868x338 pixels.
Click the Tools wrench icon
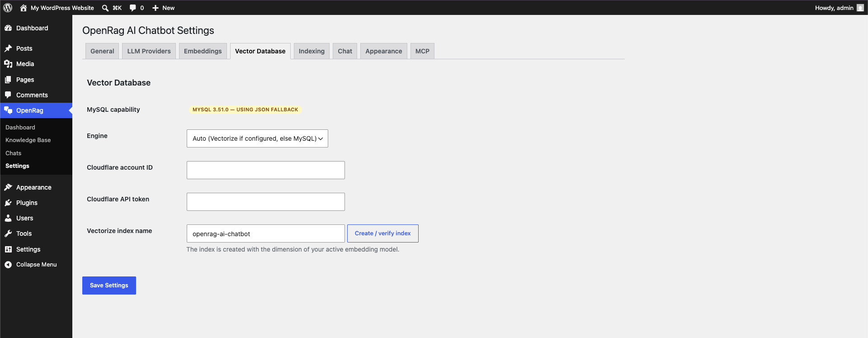point(8,233)
